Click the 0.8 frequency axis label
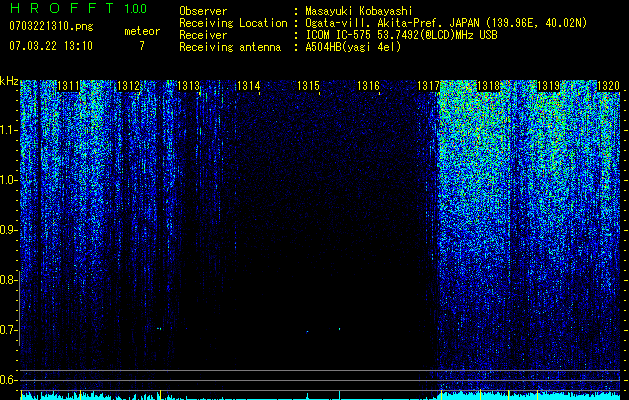Image resolution: width=629 pixels, height=400 pixels. pos(7,280)
